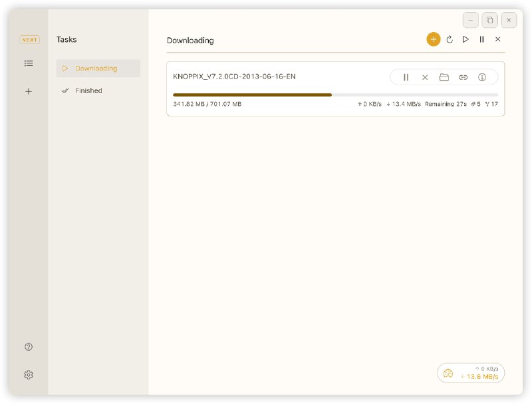
Task: Open the help page from the sidebar
Action: pos(29,347)
